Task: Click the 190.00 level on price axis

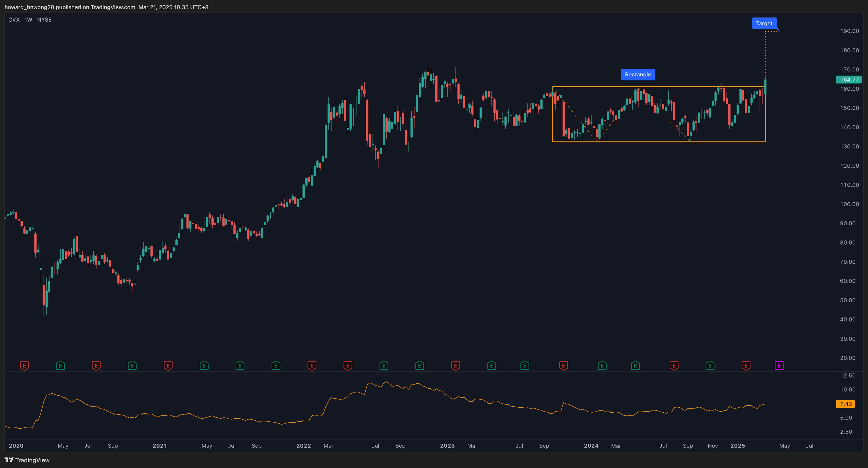Action: (x=849, y=31)
